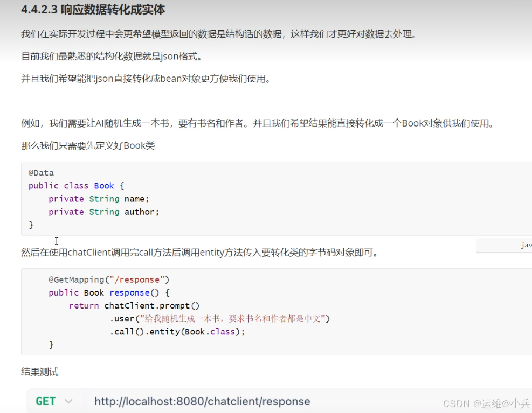
Task: Click the paragraph starting 然后在使用chatClient
Action: tap(199, 253)
